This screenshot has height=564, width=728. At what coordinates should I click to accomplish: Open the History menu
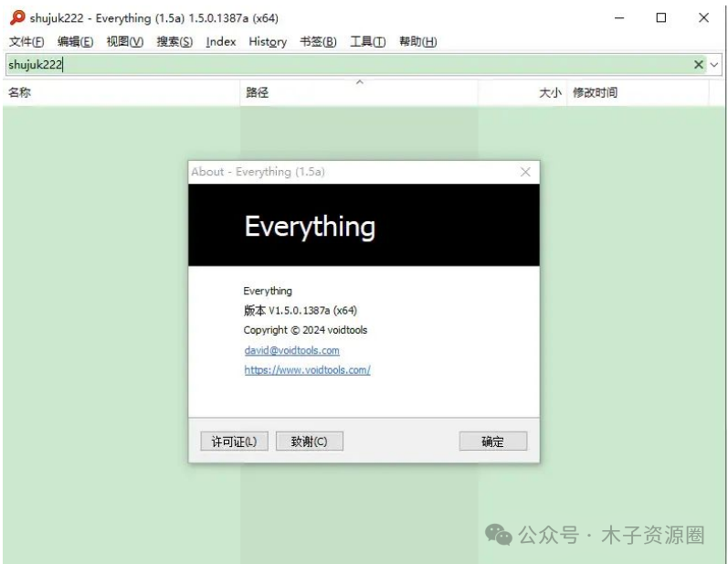(x=268, y=42)
